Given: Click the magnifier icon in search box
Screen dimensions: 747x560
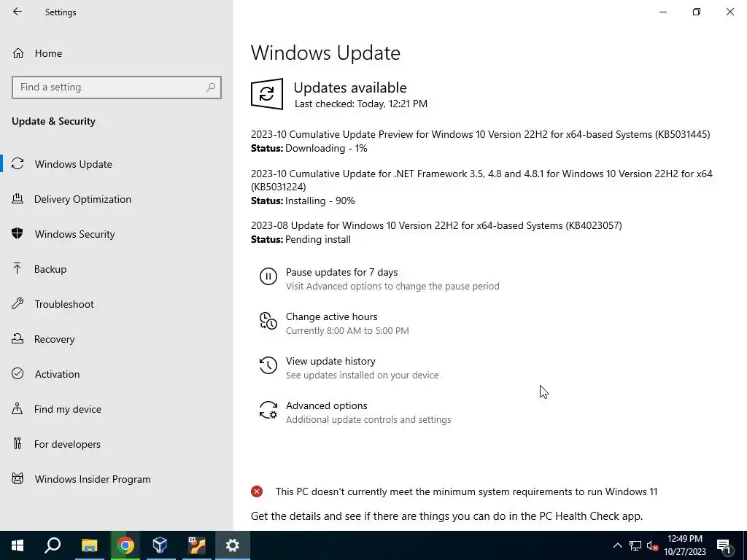Looking at the screenshot, I should click(x=211, y=87).
